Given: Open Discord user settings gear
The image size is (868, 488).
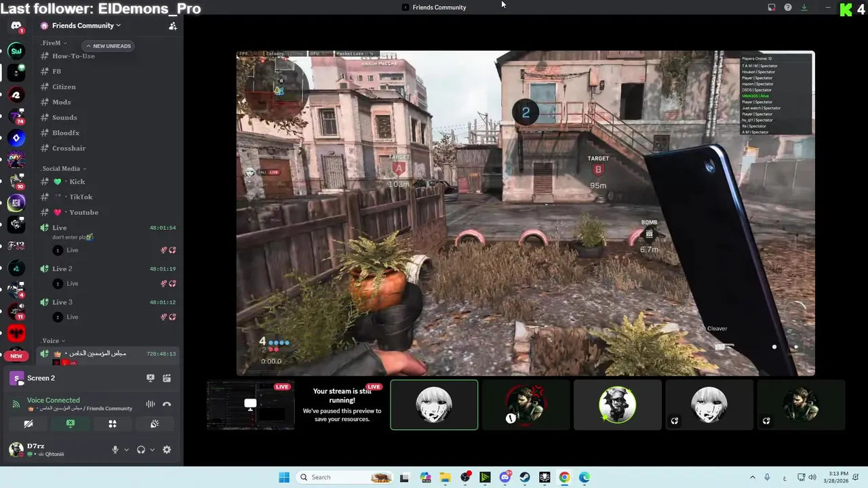Looking at the screenshot, I should tap(167, 450).
